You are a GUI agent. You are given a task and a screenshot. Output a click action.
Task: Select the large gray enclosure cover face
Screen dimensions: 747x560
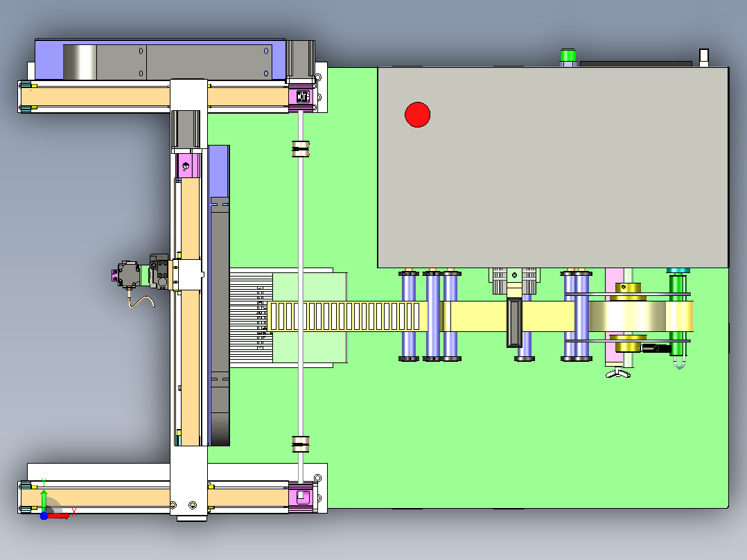tap(553, 167)
